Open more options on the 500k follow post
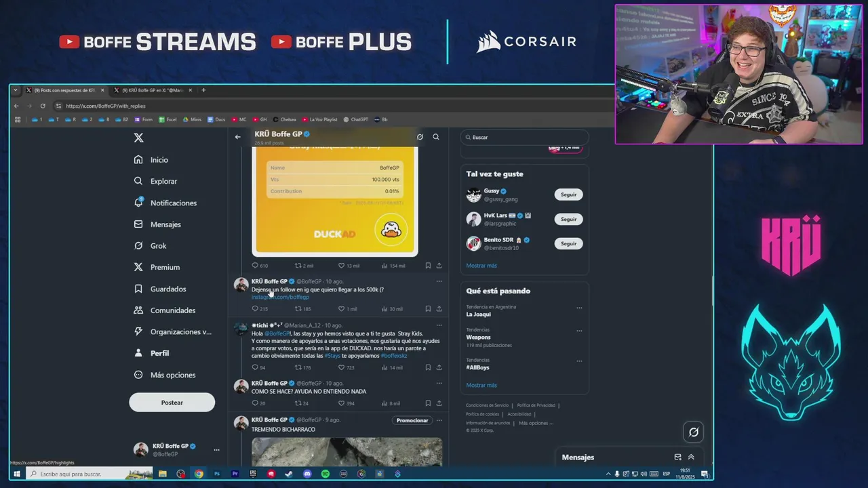Image resolution: width=868 pixels, height=488 pixels. coord(439,281)
